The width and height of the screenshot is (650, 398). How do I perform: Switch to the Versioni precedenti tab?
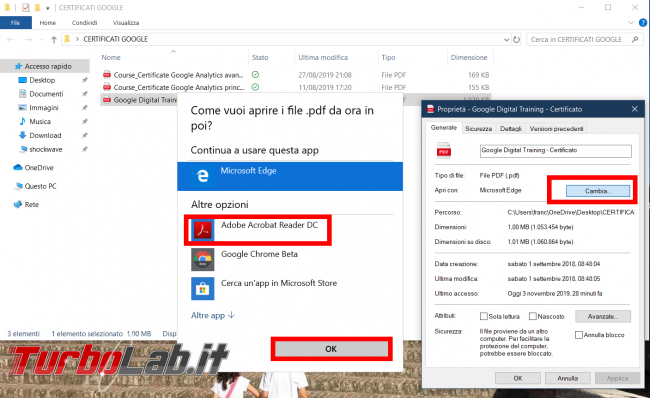tap(556, 129)
